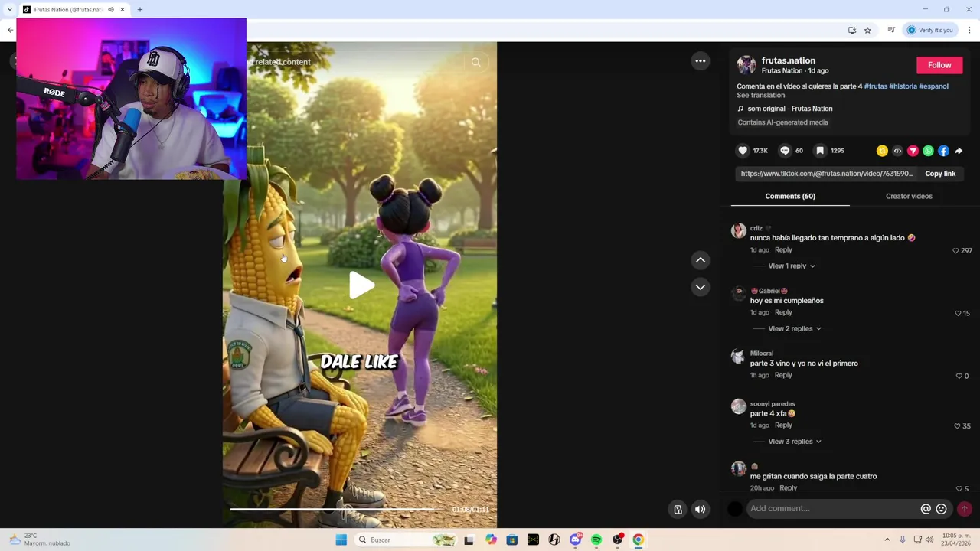Reply to soonyi paredes' comment
Screen dimensions: 980x551
pyautogui.click(x=783, y=425)
